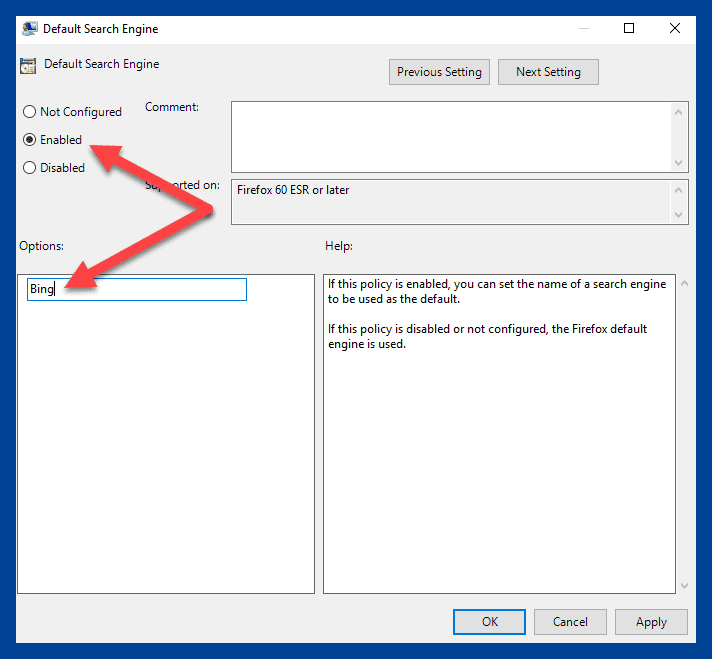Maximize the Default Search Engine window
712x659 pixels.
click(x=629, y=28)
